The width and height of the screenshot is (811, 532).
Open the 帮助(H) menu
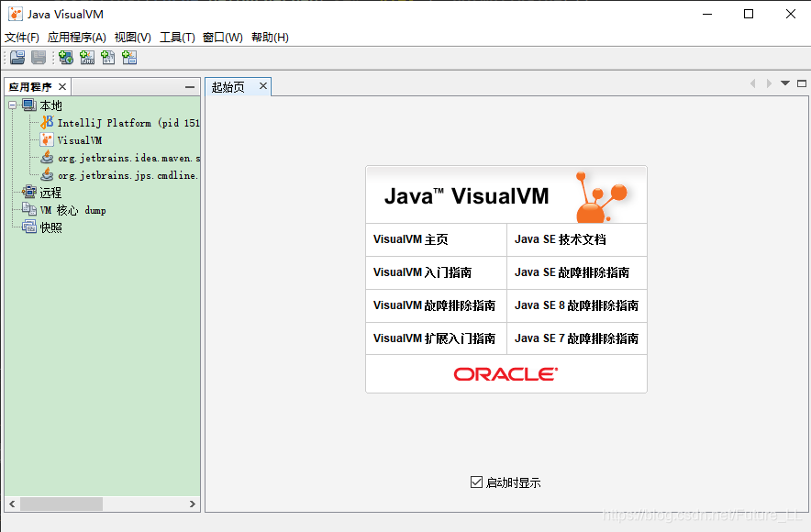pos(270,38)
